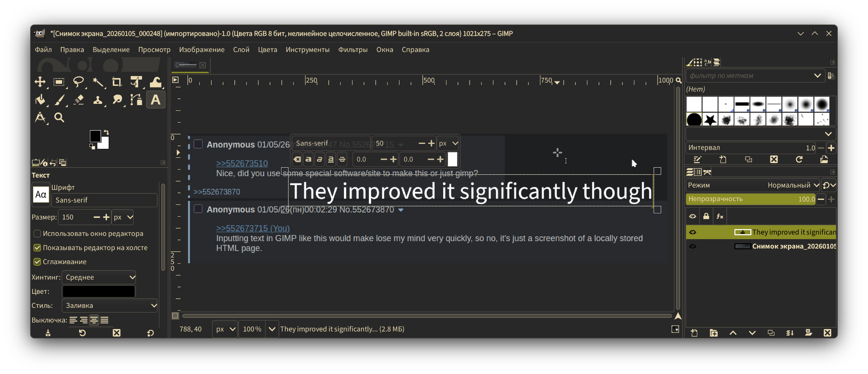Click the '>>552673510' quote link

tap(242, 163)
